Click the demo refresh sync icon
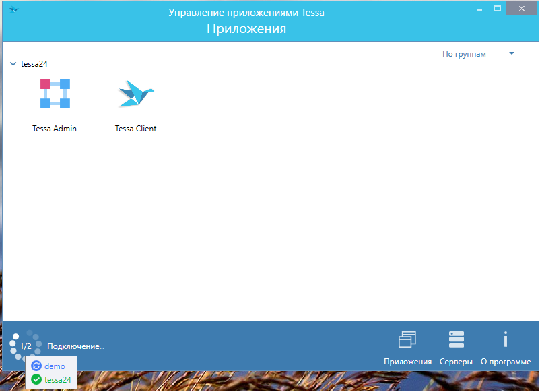The width and height of the screenshot is (540, 392). tap(36, 366)
